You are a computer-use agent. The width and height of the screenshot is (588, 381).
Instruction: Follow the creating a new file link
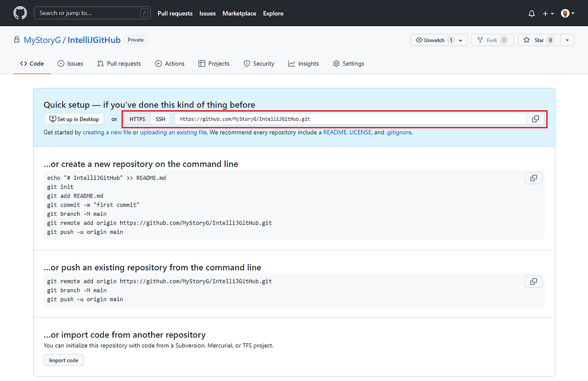pyautogui.click(x=107, y=132)
